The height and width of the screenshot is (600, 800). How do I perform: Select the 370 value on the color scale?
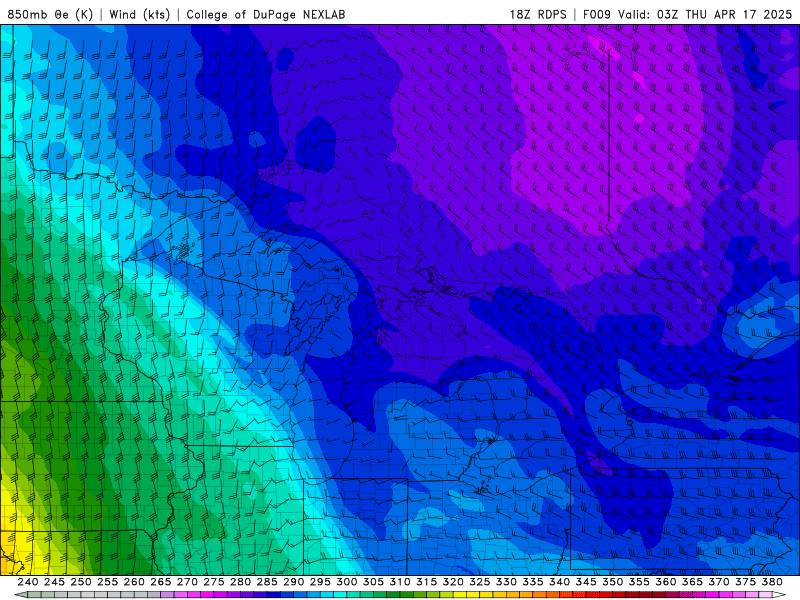pos(719,582)
